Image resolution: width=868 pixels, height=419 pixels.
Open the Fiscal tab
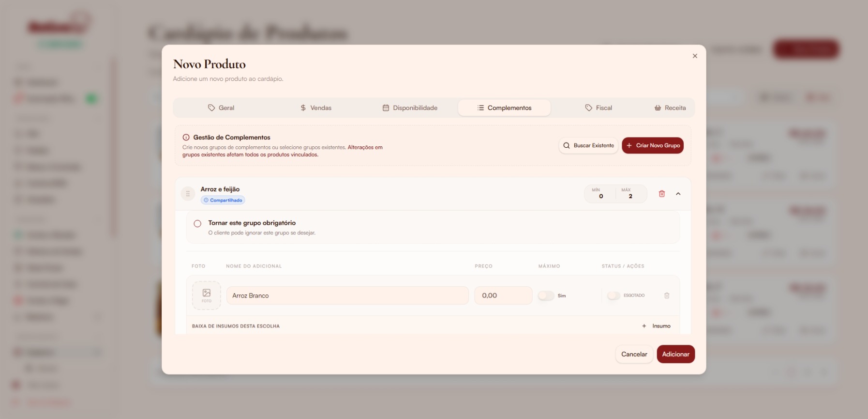[599, 108]
